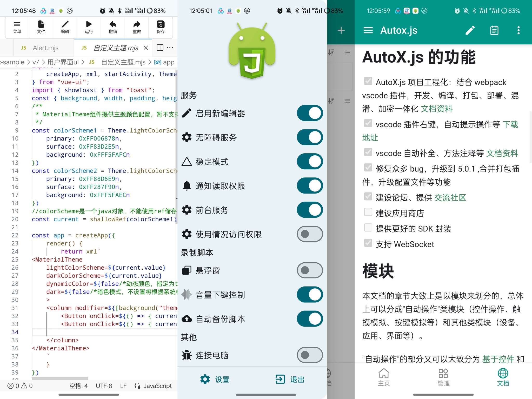Open the 文档资料 link after 加密一体化
532x399 pixels.
(436, 109)
